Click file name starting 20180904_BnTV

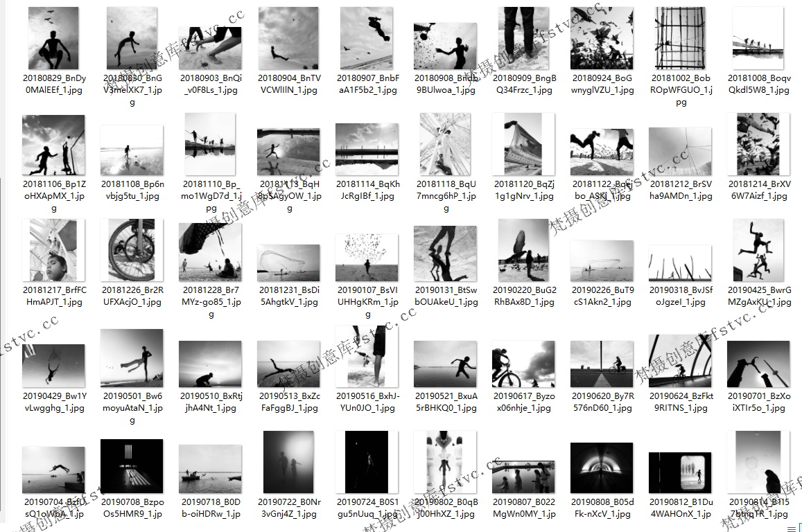[290, 84]
